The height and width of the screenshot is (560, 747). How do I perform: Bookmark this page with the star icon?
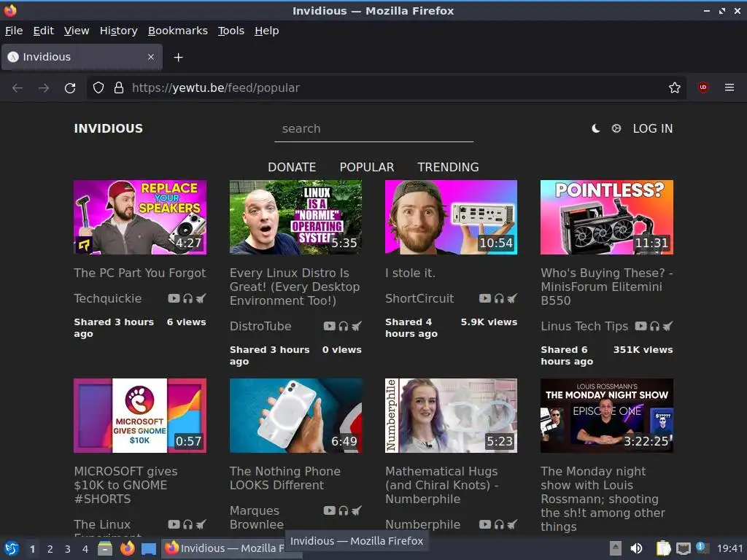click(x=674, y=87)
